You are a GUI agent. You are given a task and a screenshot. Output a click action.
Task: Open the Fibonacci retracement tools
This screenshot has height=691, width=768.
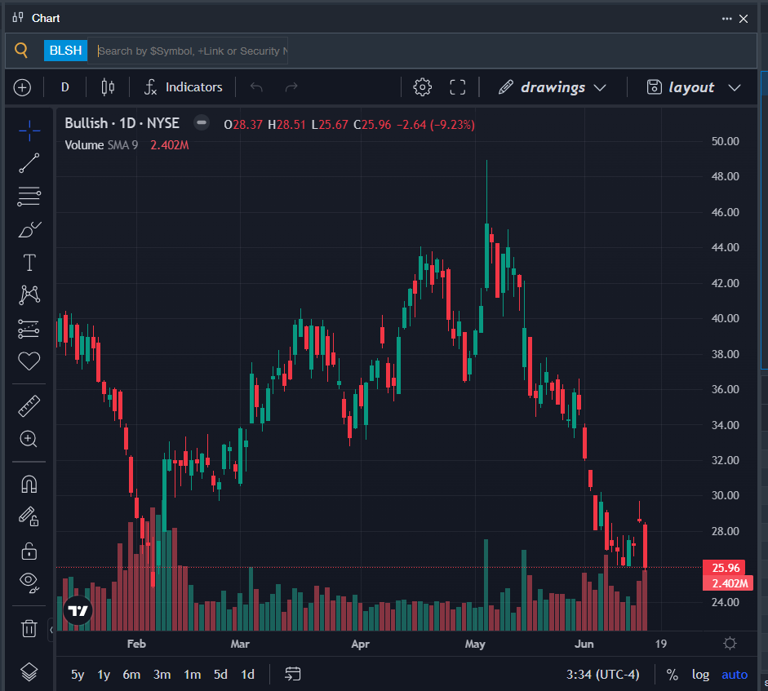(x=29, y=196)
